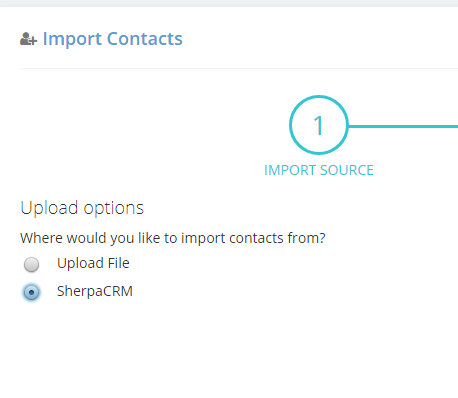The height and width of the screenshot is (398, 458).
Task: Click the word Import in the heading
Action: pos(72,40)
